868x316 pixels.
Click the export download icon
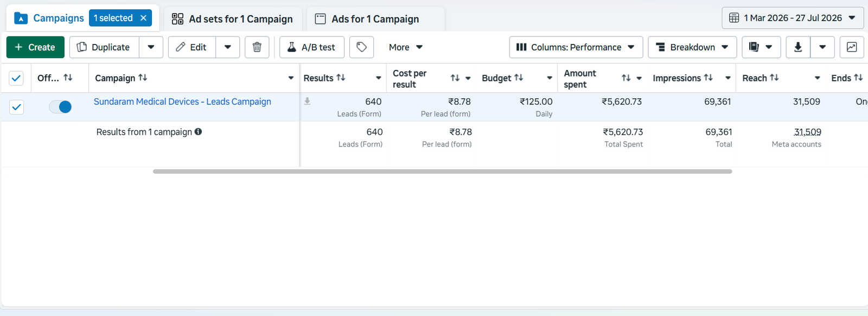pyautogui.click(x=798, y=47)
